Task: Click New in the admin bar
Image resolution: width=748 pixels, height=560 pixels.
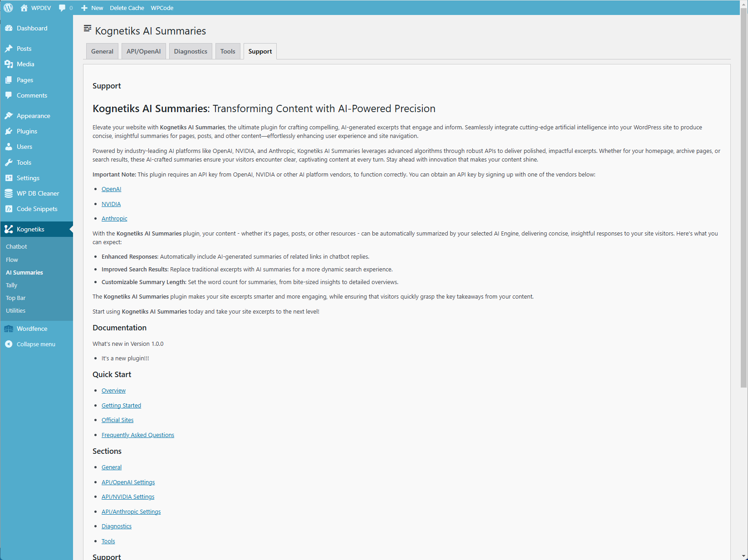Action: pyautogui.click(x=97, y=8)
